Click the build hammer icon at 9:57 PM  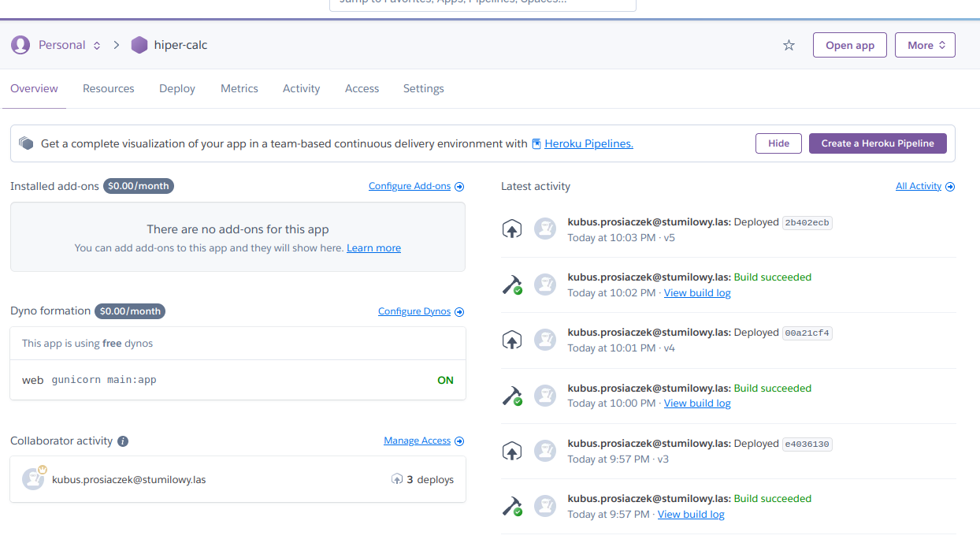coord(512,506)
